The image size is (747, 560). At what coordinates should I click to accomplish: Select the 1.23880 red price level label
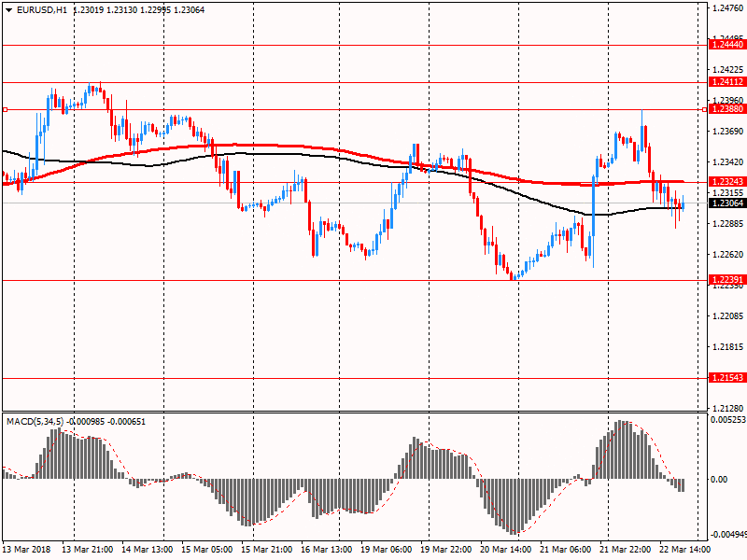[727, 109]
